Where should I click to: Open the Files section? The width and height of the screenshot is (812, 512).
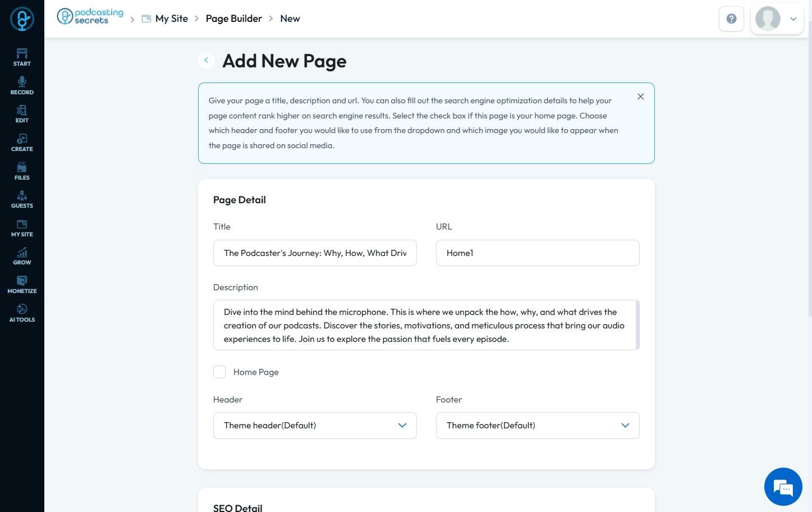[22, 171]
